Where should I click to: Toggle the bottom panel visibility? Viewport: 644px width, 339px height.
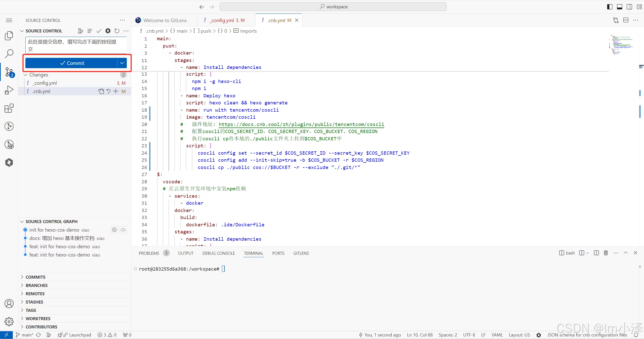point(620,7)
